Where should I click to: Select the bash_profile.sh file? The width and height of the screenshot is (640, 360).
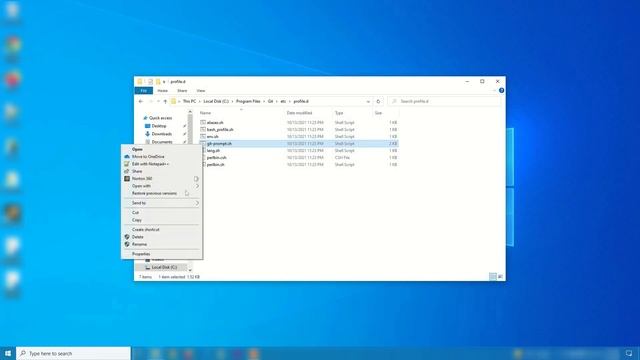pyautogui.click(x=220, y=129)
